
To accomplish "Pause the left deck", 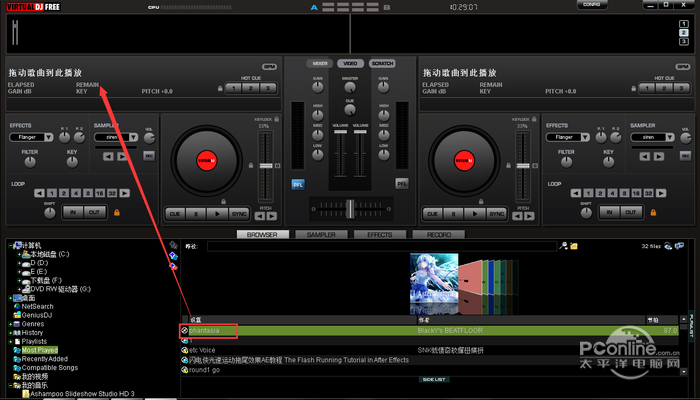I will tap(196, 214).
